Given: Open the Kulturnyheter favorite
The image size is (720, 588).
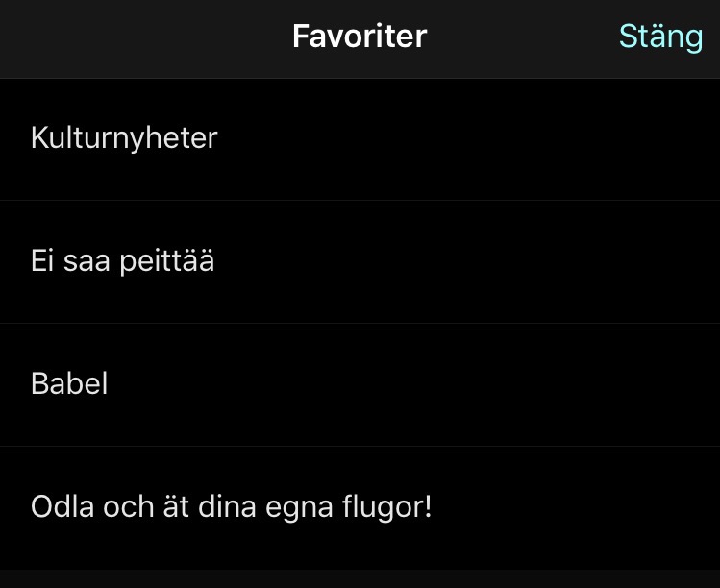Looking at the screenshot, I should click(124, 138).
